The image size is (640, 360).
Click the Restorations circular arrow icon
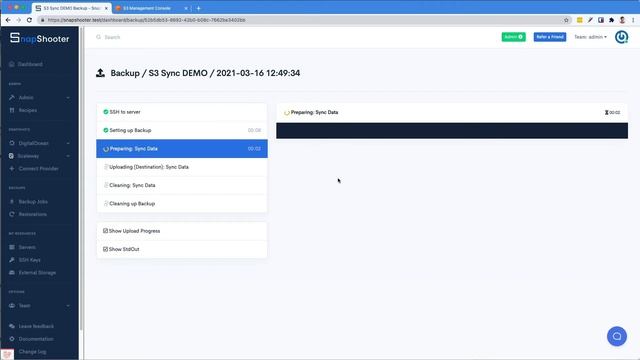11,214
